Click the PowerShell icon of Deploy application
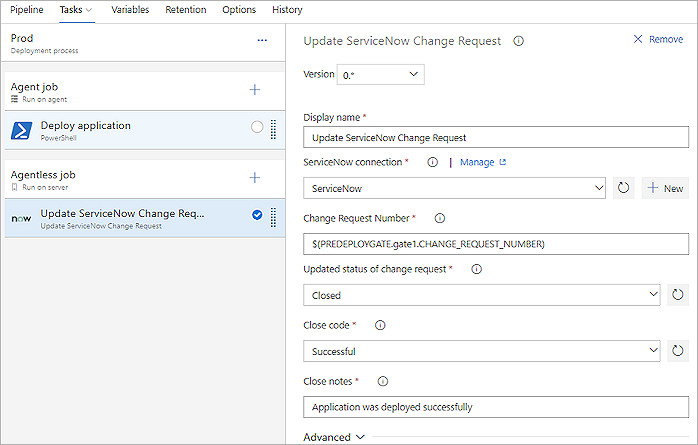 coord(21,131)
